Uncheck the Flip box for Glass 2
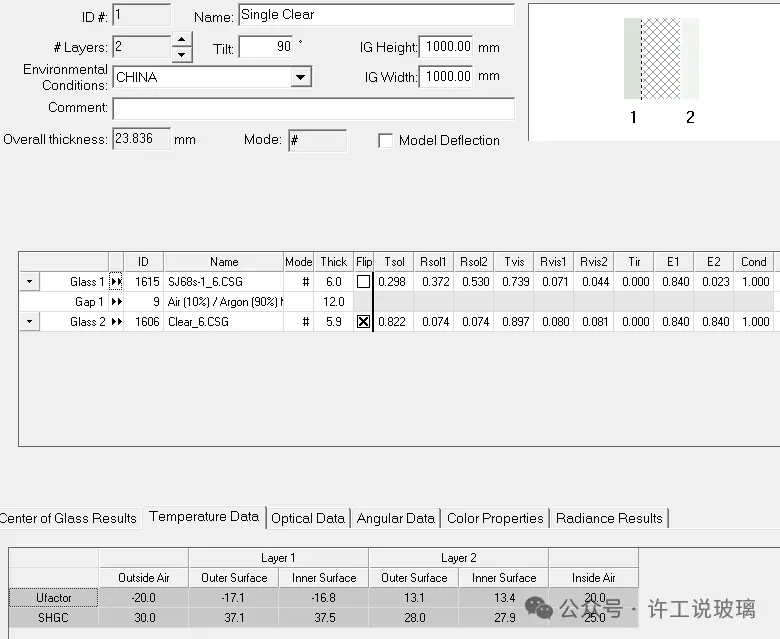This screenshot has height=639, width=780. coord(364,322)
